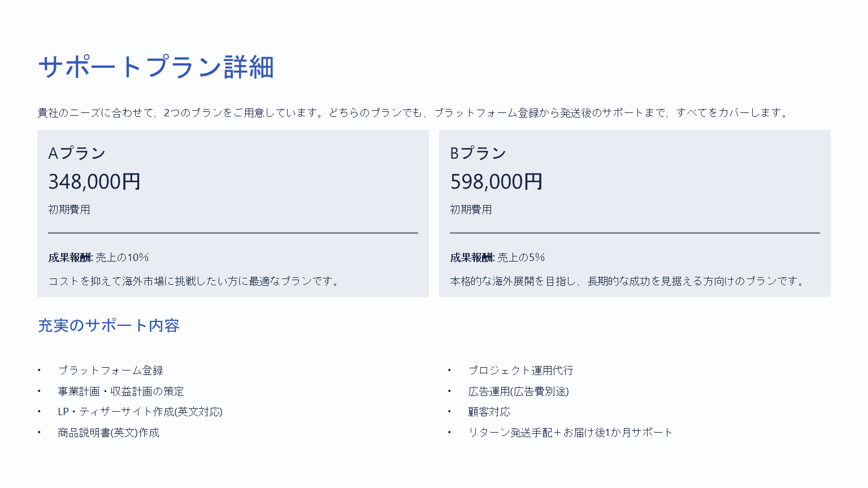Select the 広告運用(広告費別途) bullet
This screenshot has width=868, height=488.
pyautogui.click(x=518, y=391)
